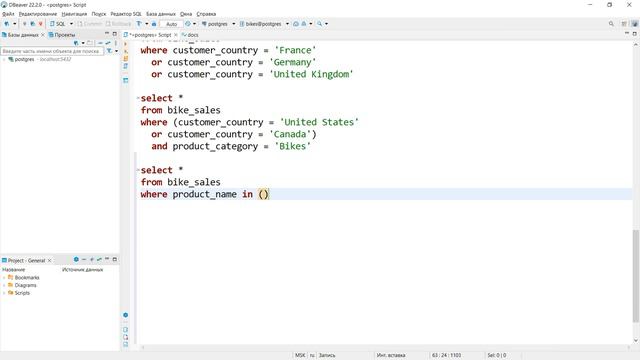Click the editor vertical scrollbar thumb
The height and width of the screenshot is (360, 640).
636,276
